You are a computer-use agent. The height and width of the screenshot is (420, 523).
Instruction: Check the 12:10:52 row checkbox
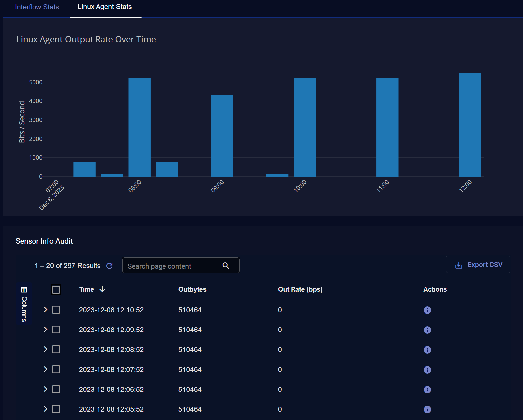[56, 310]
